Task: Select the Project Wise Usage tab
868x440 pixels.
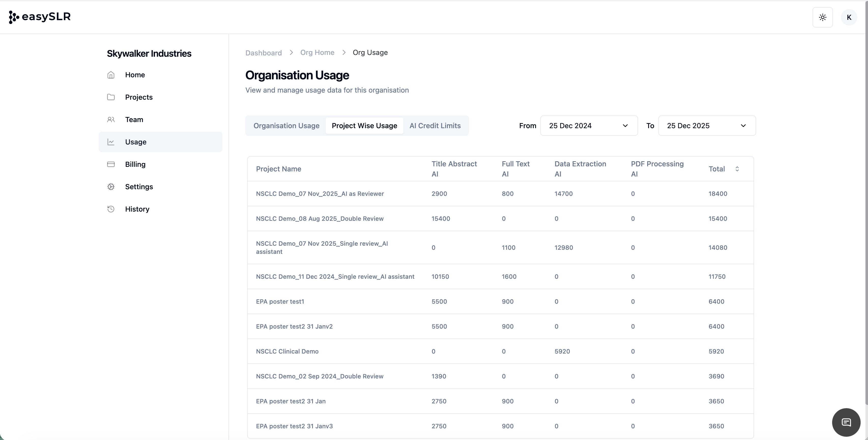Action: click(x=364, y=126)
